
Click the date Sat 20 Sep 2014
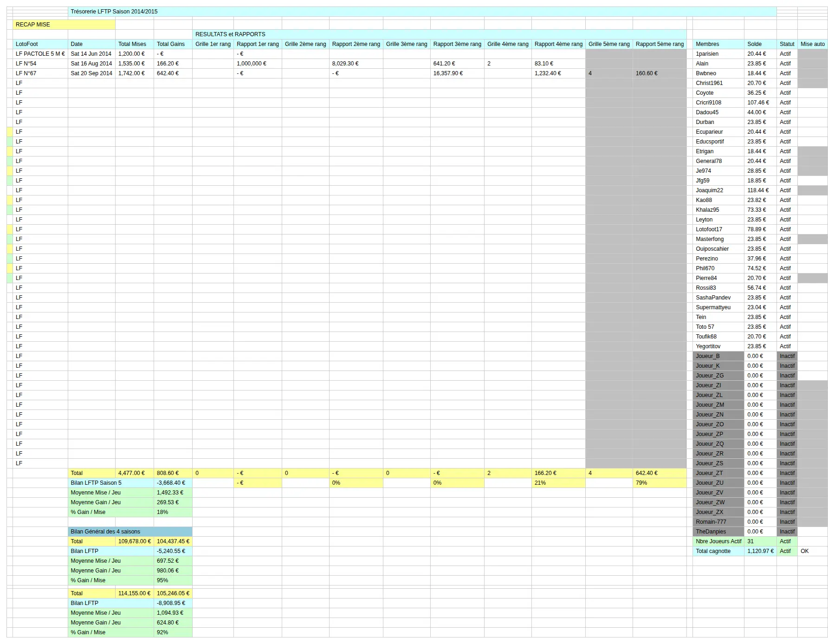tap(92, 73)
